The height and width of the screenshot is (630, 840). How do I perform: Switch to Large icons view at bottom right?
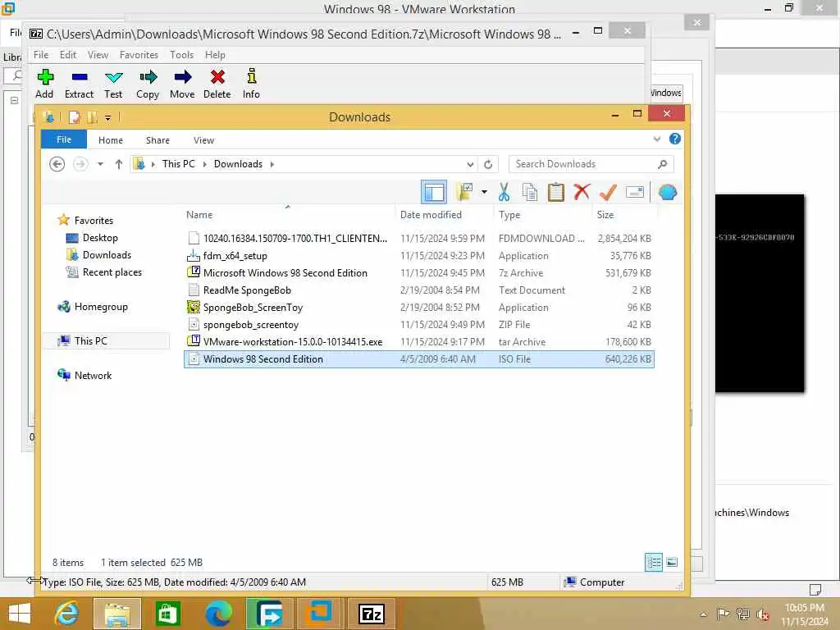[672, 563]
